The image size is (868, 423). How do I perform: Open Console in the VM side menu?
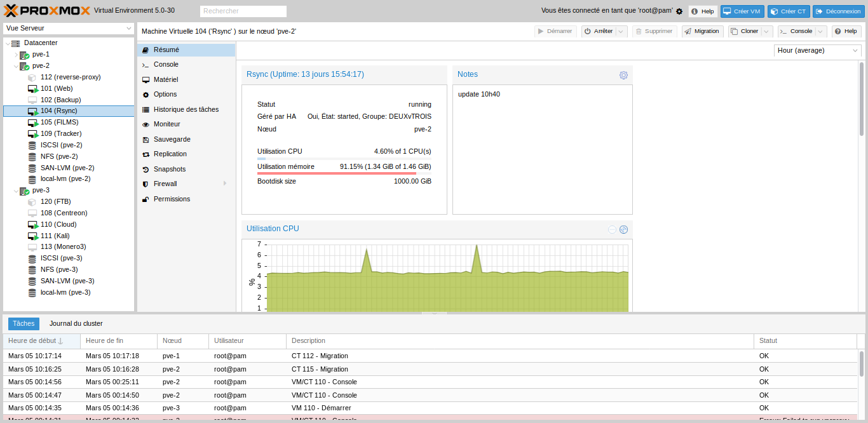pos(186,65)
